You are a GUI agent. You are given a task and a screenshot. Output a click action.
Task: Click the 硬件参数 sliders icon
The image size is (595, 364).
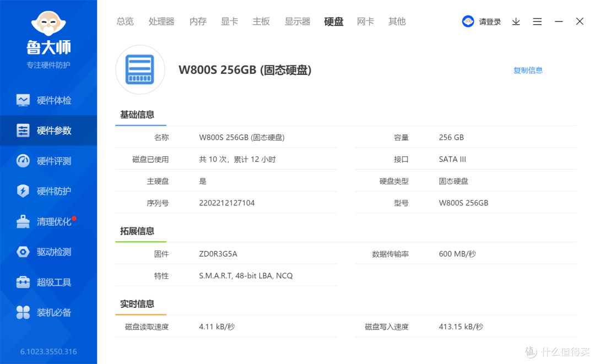(23, 131)
